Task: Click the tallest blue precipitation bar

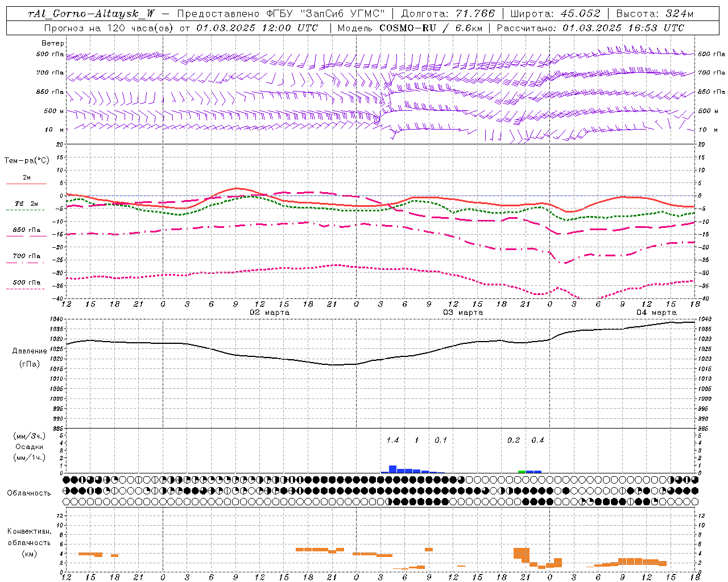Action: point(392,469)
